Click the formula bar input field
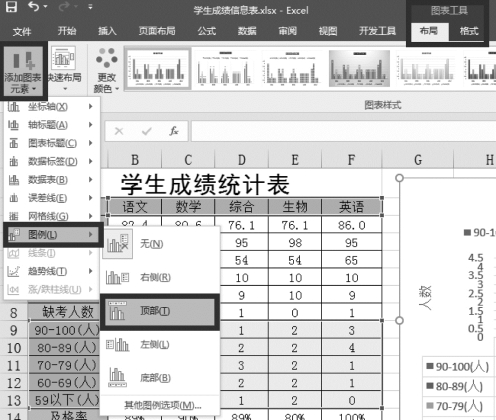Viewport: 496px width, 420px height. [343, 131]
